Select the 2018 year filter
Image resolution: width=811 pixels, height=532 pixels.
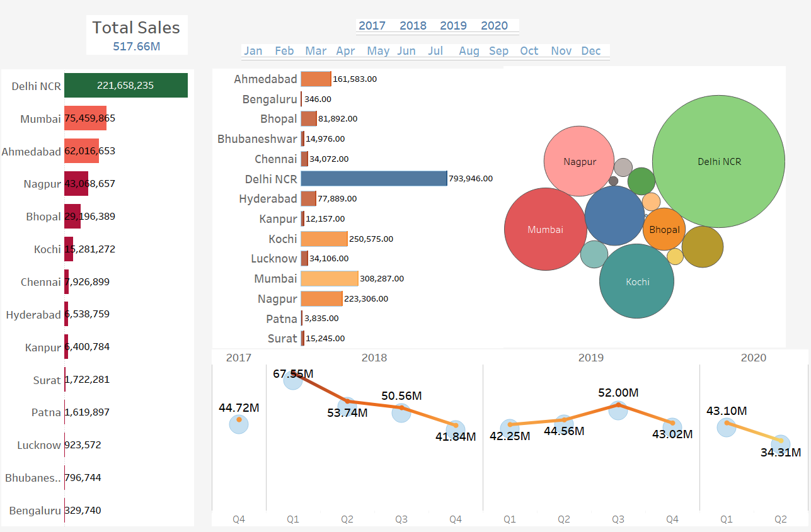point(413,26)
